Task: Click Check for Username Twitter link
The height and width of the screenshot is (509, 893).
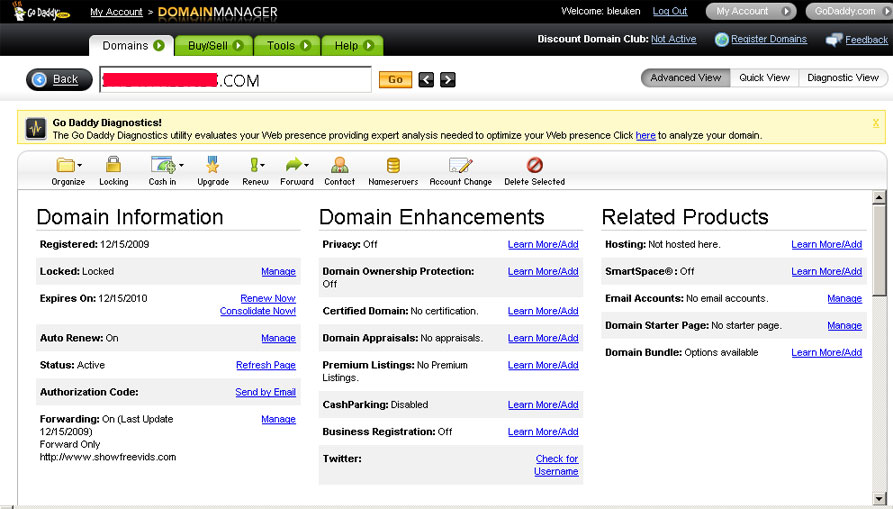Action: pos(556,465)
